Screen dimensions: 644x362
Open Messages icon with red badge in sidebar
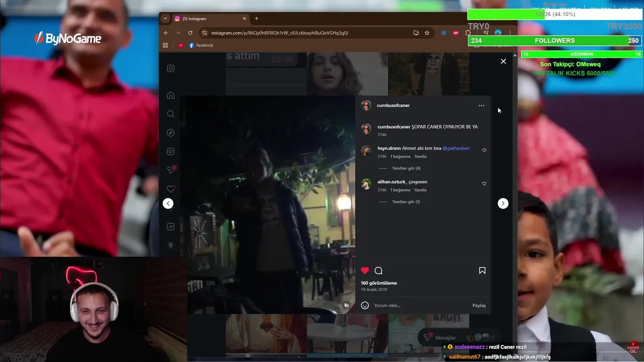pos(171,170)
